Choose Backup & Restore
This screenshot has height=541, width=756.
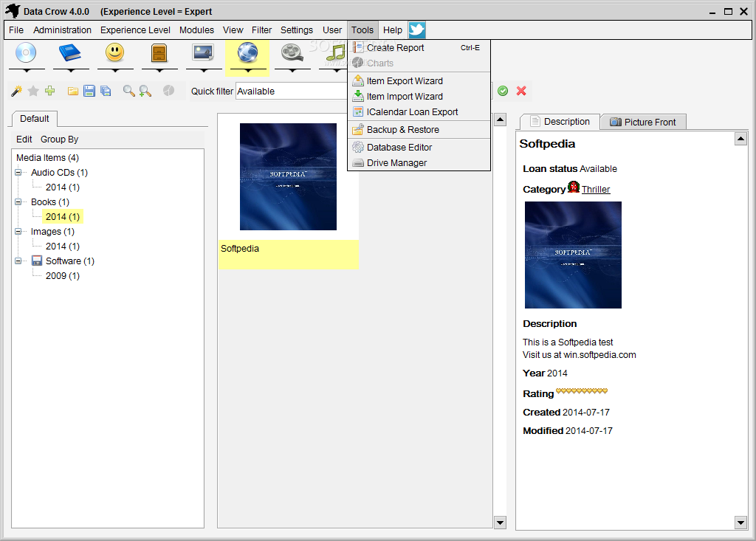[419, 130]
